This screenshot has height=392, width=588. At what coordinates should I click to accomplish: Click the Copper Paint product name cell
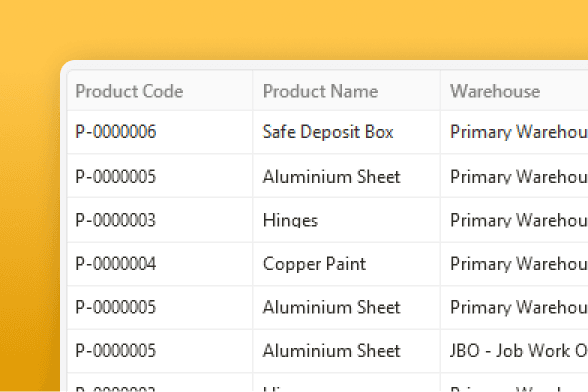pyautogui.click(x=346, y=264)
